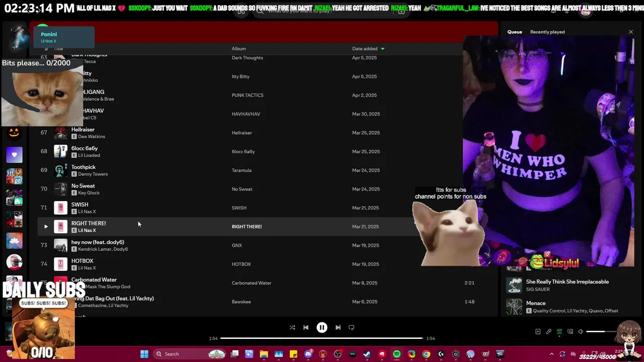Viewport: 644px width, 362px height.
Task: Open the Itty Bitty album link
Action: point(240,76)
